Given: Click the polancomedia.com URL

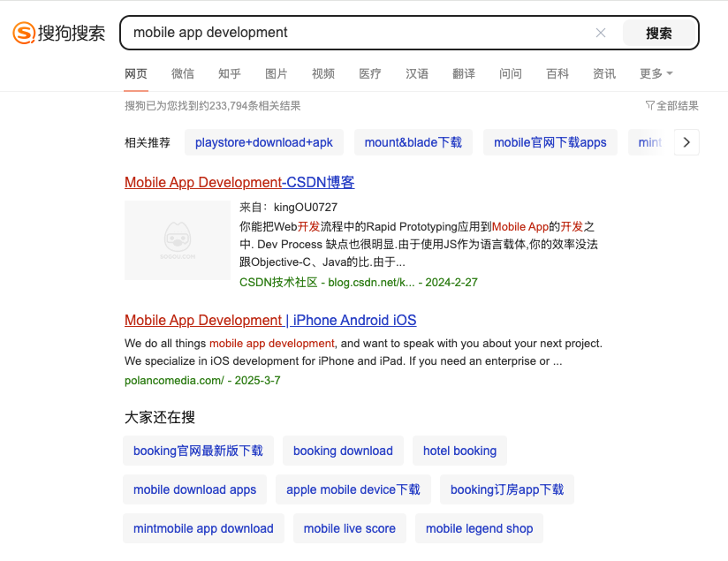Looking at the screenshot, I should [x=175, y=380].
